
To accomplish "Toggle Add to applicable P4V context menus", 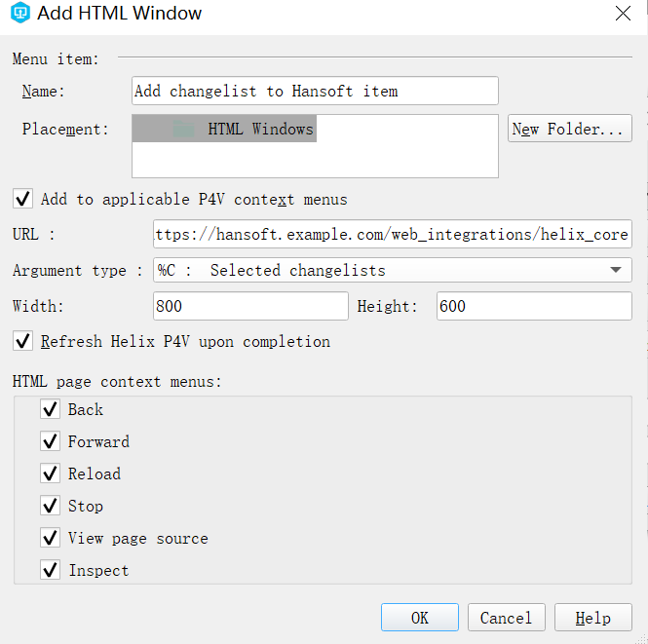I will [x=22, y=199].
